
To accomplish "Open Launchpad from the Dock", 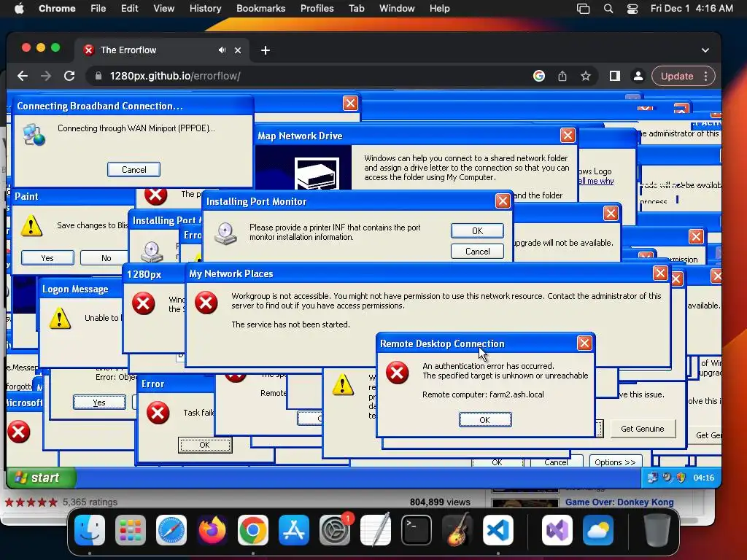I will click(131, 530).
